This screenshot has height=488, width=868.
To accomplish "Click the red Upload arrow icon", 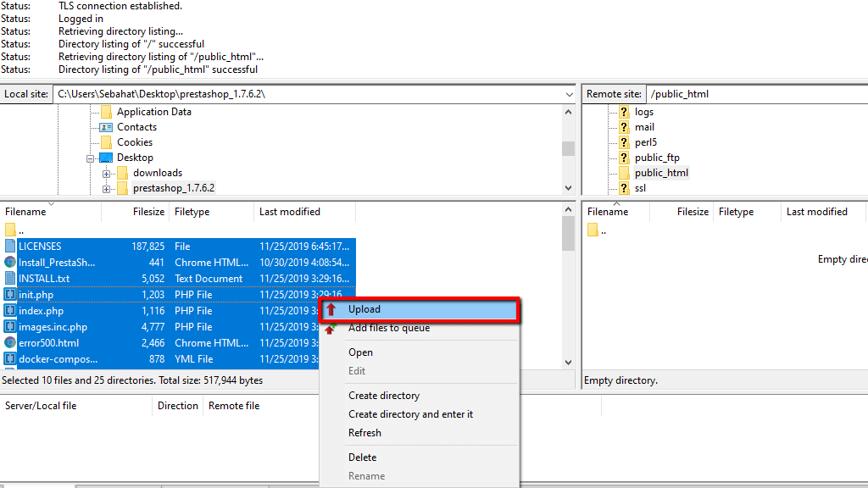I will (x=331, y=309).
